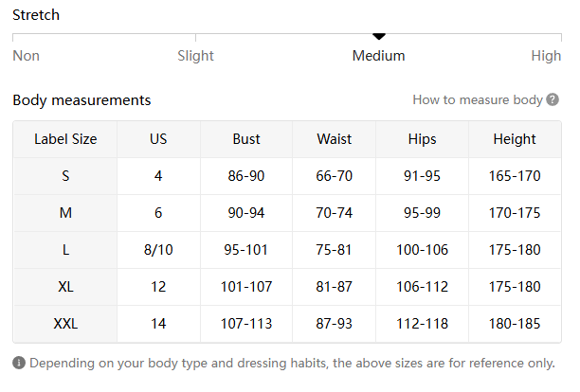Open the How to measure body link
The image size is (580, 392).
click(478, 99)
